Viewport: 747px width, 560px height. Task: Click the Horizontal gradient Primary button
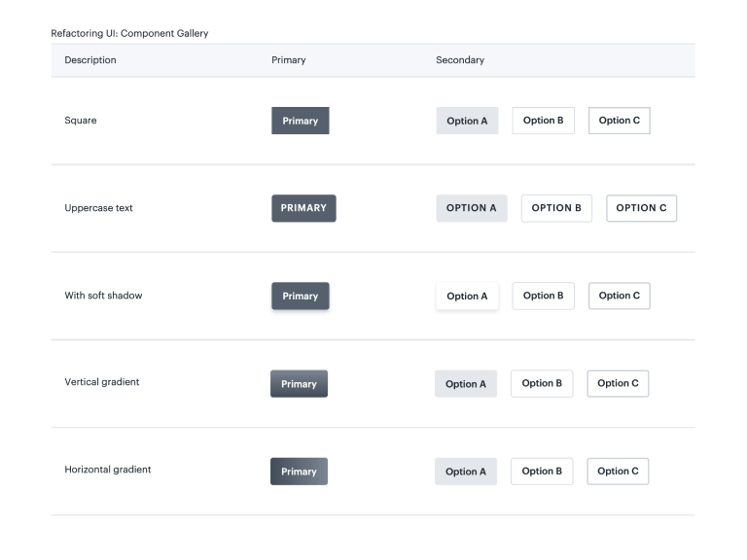(299, 472)
